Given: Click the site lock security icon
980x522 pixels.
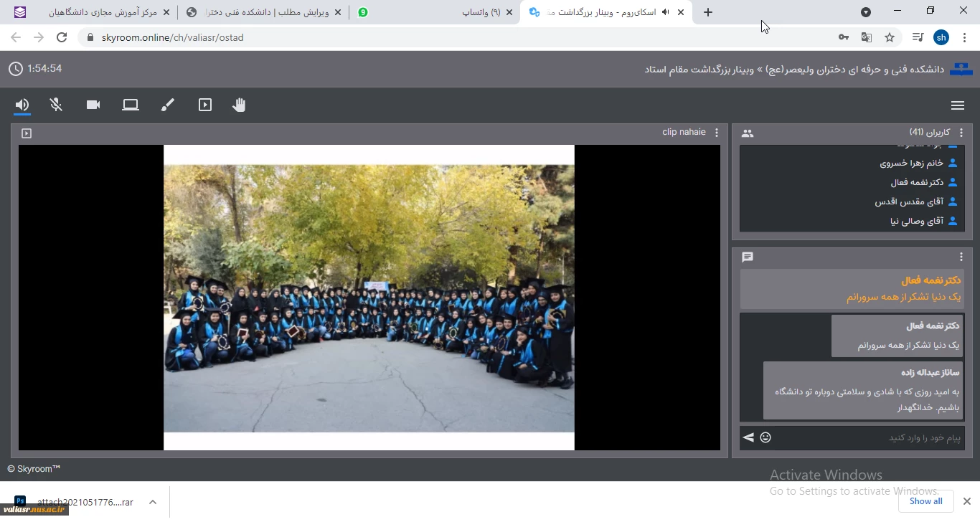Looking at the screenshot, I should (89, 37).
